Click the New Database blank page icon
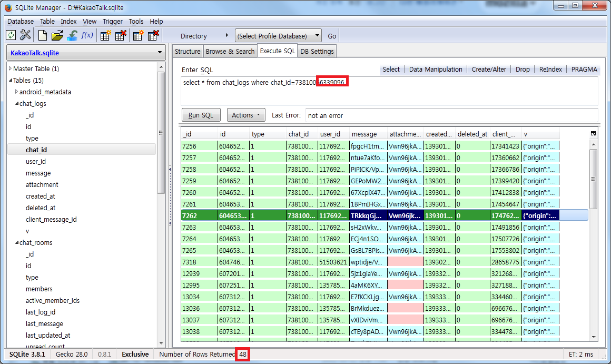611x364 pixels. tap(43, 35)
